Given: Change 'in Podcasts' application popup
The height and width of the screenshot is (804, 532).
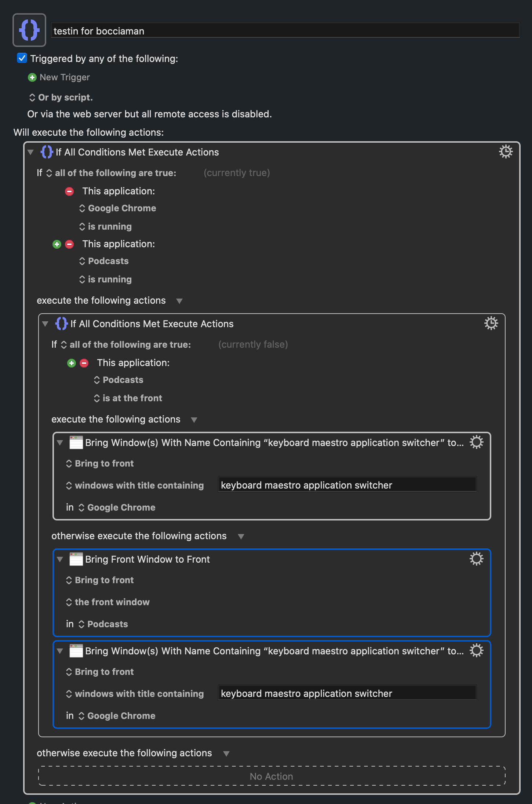Looking at the screenshot, I should coord(103,624).
